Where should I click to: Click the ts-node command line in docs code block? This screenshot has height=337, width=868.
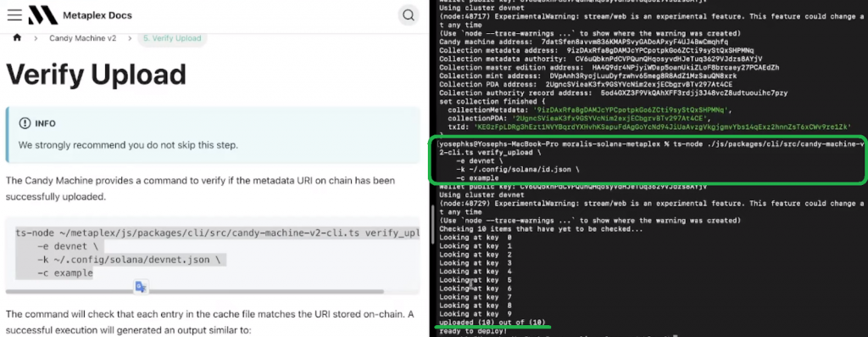pyautogui.click(x=217, y=233)
